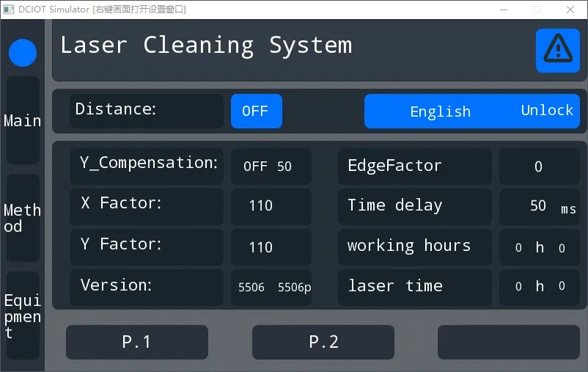The image size is (588, 372).
Task: Click version number 5506p
Action: click(295, 288)
